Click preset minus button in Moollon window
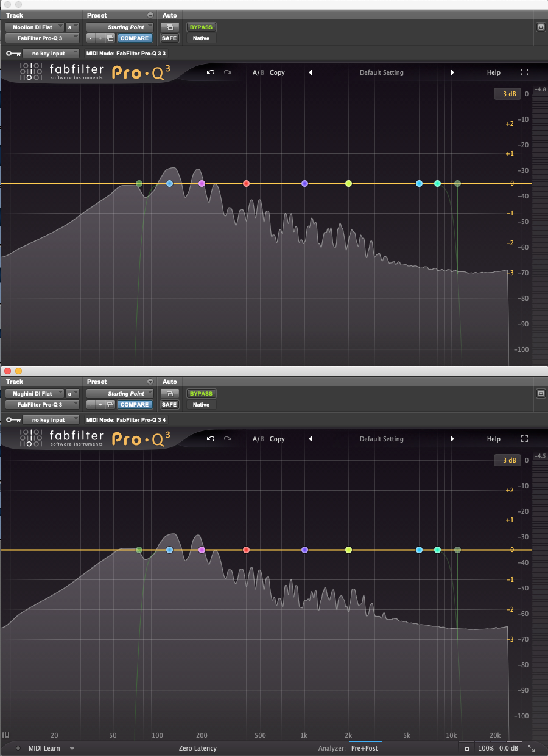Viewport: 548px width, 756px height. tap(90, 38)
